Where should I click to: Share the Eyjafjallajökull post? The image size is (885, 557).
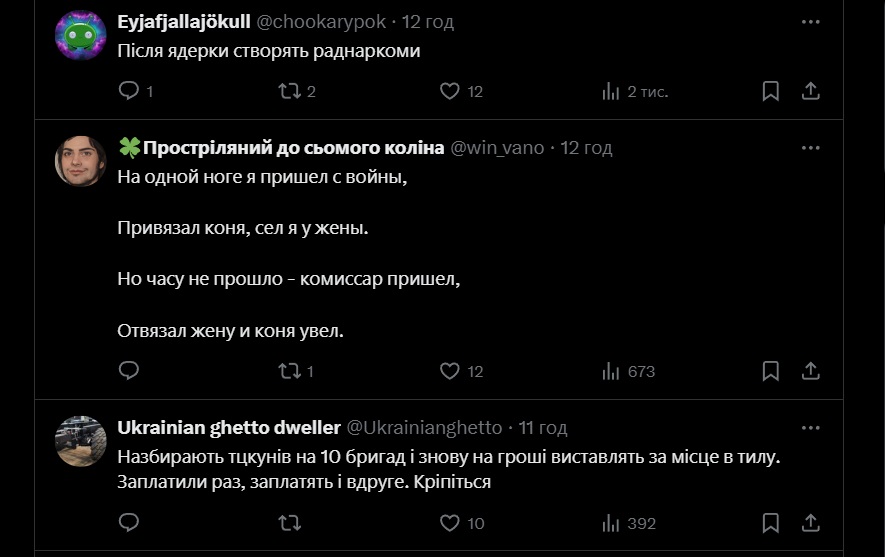point(811,91)
